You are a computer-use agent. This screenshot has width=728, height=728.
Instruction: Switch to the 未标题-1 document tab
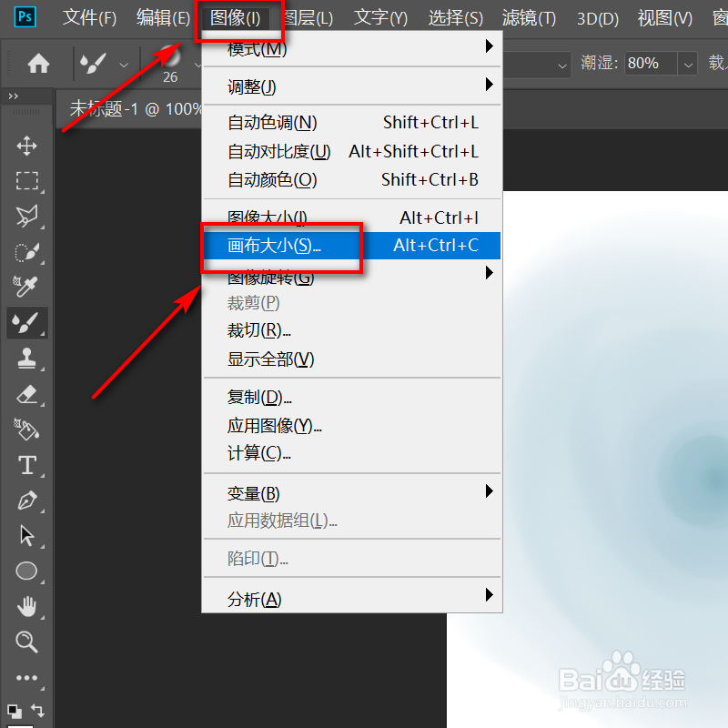(x=135, y=109)
